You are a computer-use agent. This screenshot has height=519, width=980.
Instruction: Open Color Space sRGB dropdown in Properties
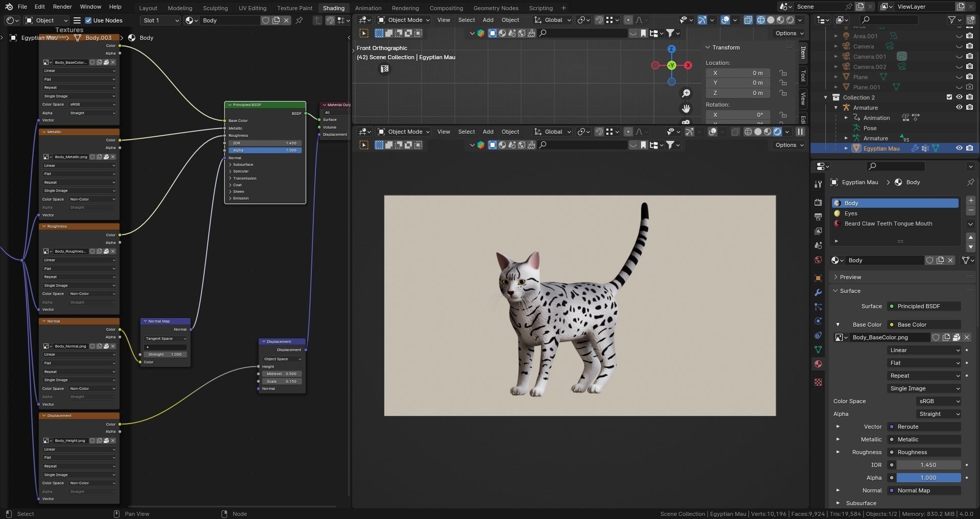click(x=939, y=401)
